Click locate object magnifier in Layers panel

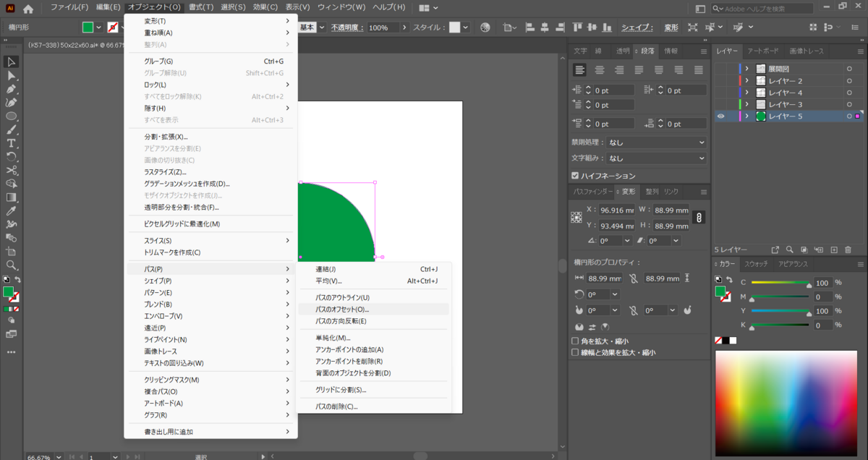coord(790,250)
